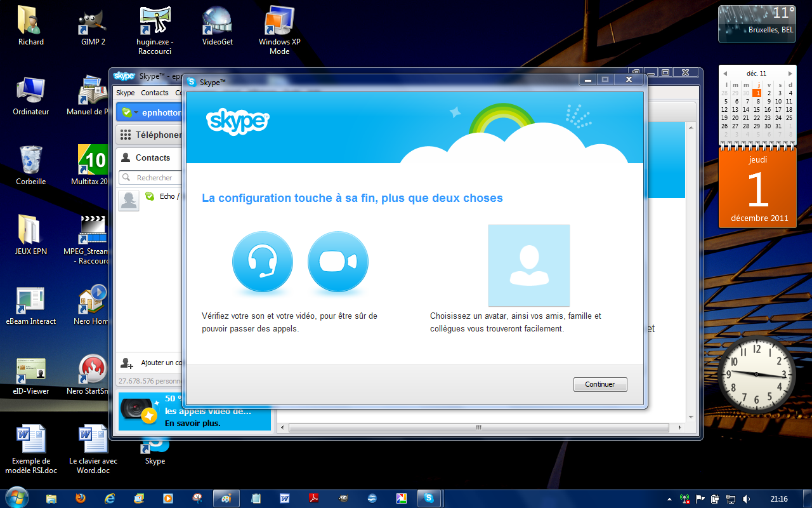
Task: Open Le clavier avec Word.doc file
Action: [93, 450]
